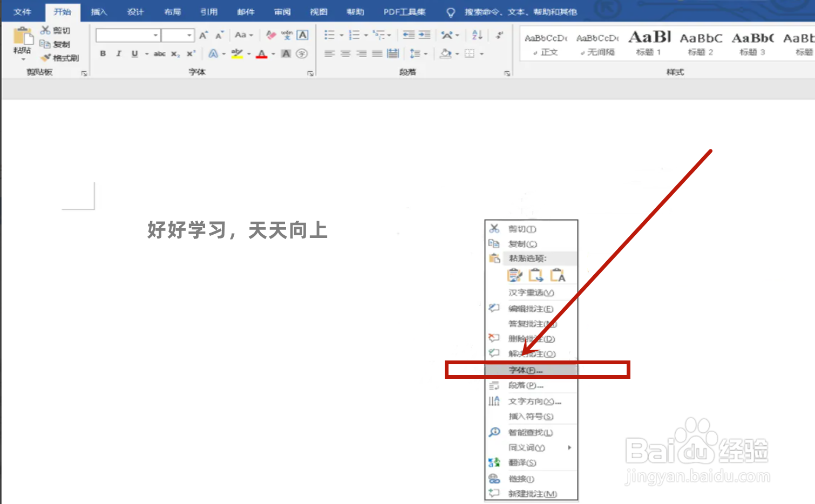Open the pinyin guide (wén) icon
Image resolution: width=815 pixels, height=504 pixels.
point(287,35)
